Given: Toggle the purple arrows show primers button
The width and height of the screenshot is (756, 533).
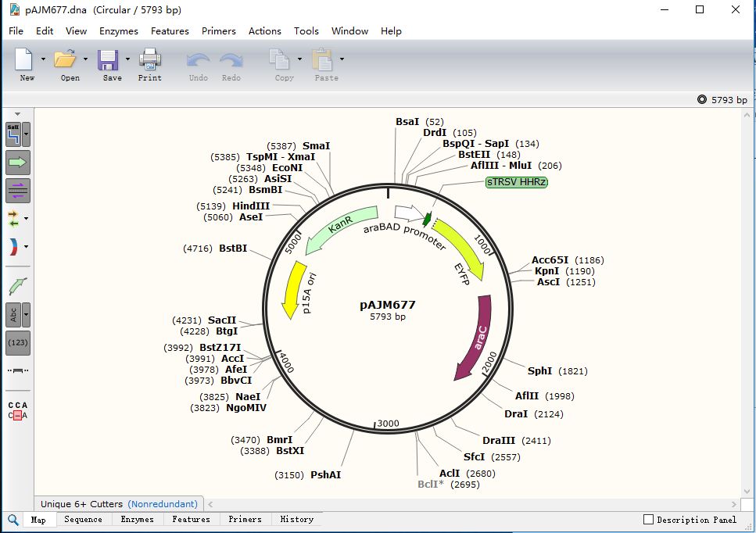Looking at the screenshot, I should point(18,191).
